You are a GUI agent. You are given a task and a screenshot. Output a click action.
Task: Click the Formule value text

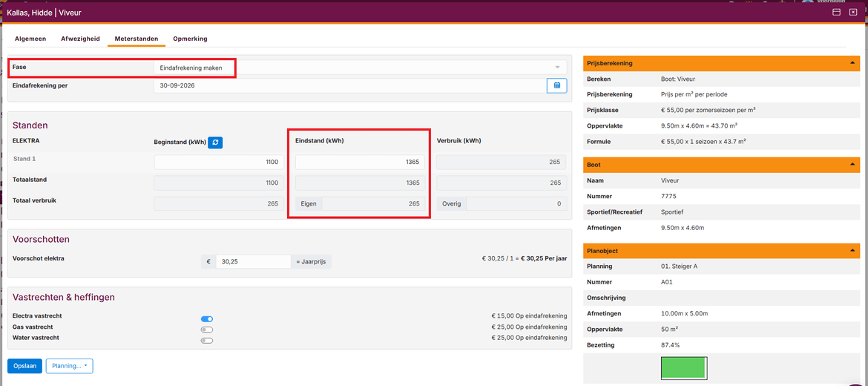703,141
